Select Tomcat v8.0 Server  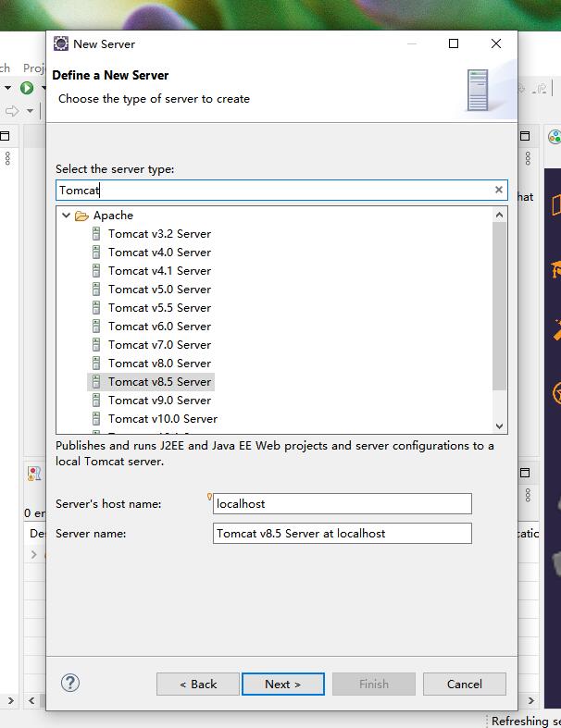pyautogui.click(x=159, y=364)
